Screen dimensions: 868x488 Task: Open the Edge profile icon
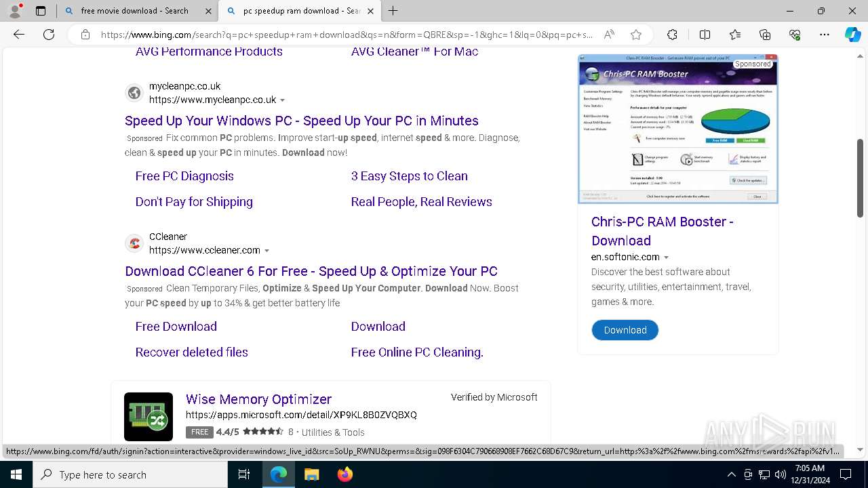tap(15, 11)
